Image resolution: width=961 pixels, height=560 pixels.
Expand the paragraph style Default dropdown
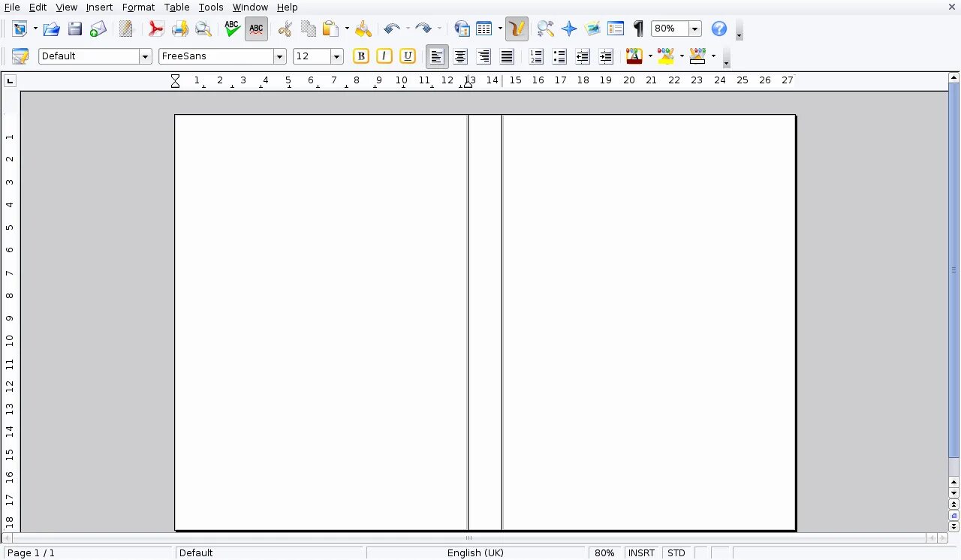pyautogui.click(x=146, y=56)
